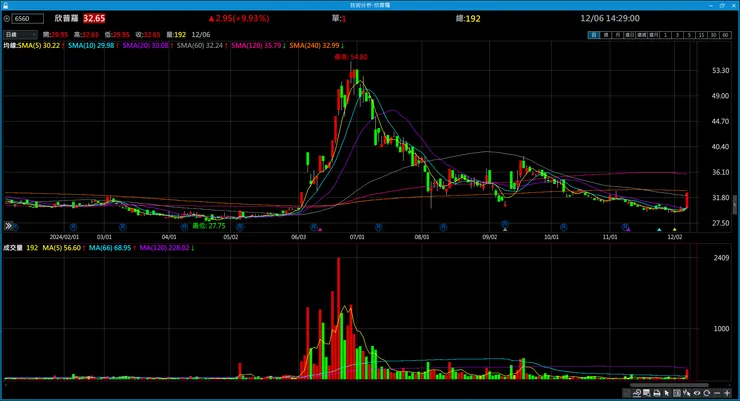
Task: Click the 2409 volume axis label
Action: click(x=721, y=258)
